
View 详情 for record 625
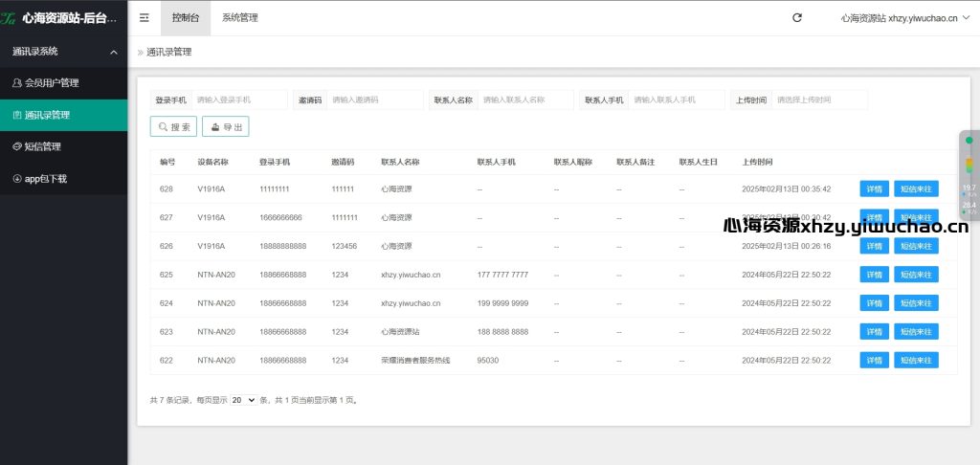pyautogui.click(x=875, y=275)
